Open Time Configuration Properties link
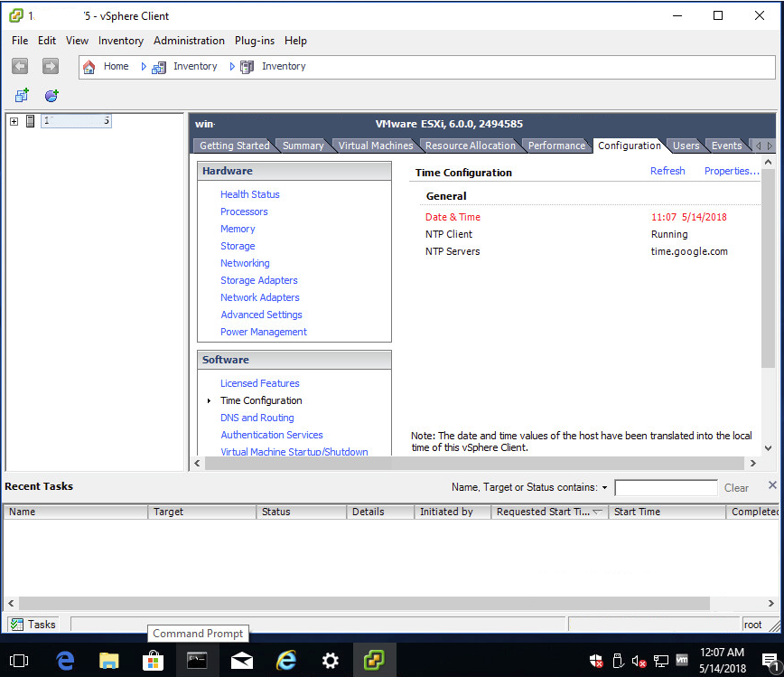 (732, 171)
